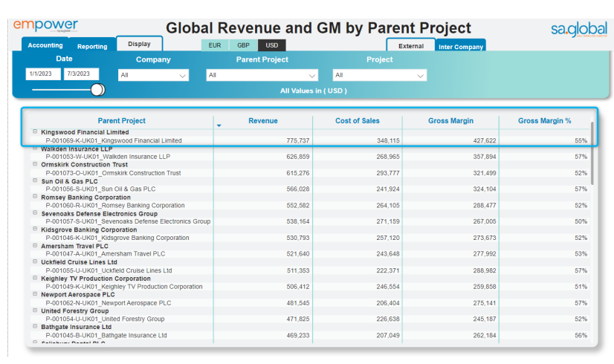Collapse the United Forestry Group row
The image size is (614, 364).
click(x=35, y=311)
